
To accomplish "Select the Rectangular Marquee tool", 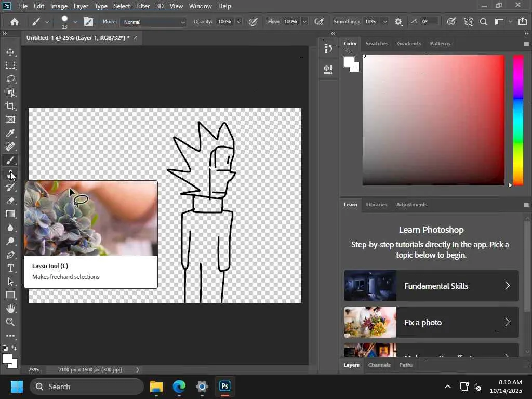I will pyautogui.click(x=10, y=65).
